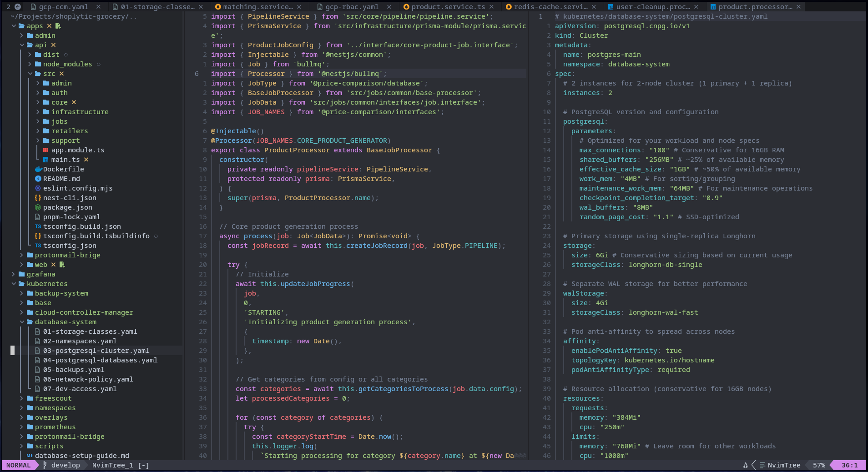Close the product.service.ts buffer tab
Viewport: 868px width, 472px height.
492,7
